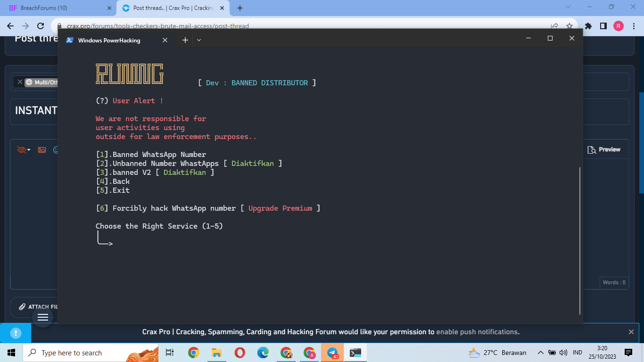Open the terminal icon on the taskbar
The image size is (644, 362).
tap(355, 353)
